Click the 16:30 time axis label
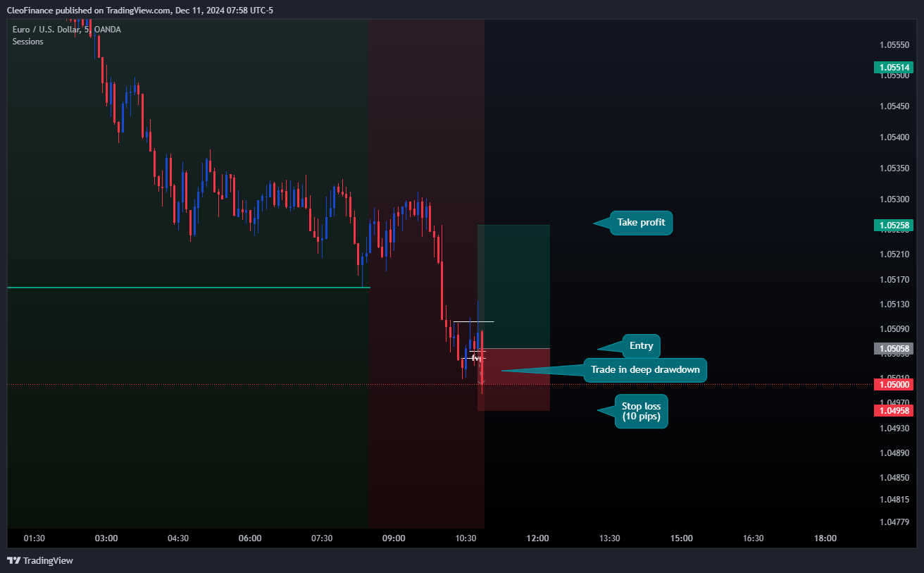This screenshot has height=573, width=924. [754, 538]
